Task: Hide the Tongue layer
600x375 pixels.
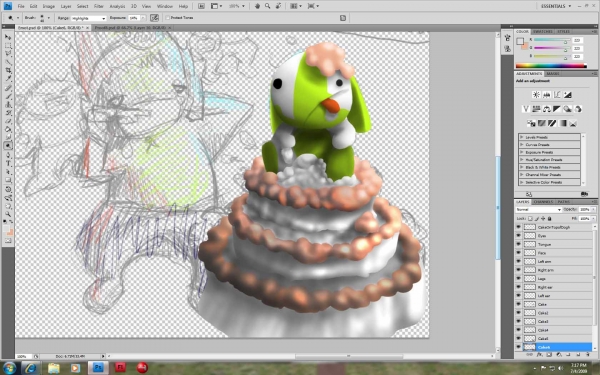Action: 518,244
